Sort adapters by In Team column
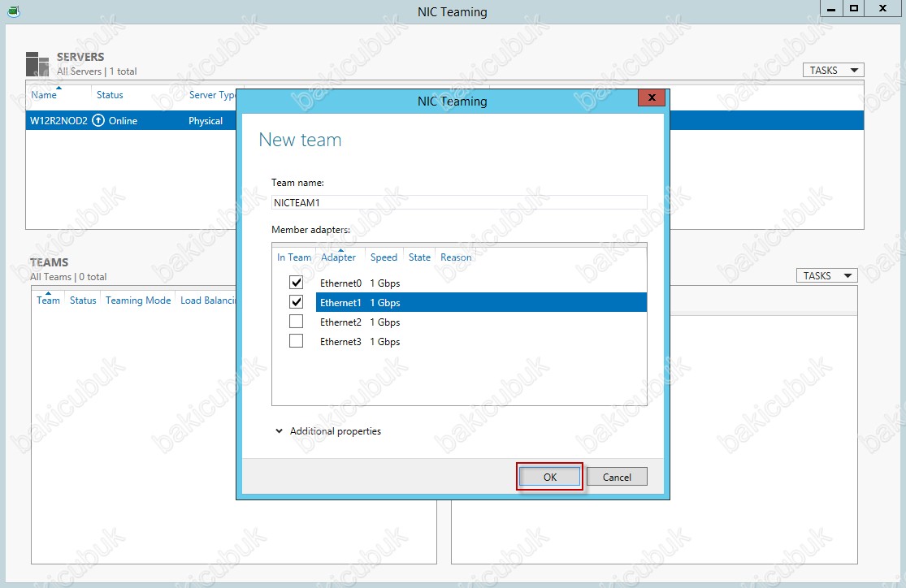Image resolution: width=906 pixels, height=588 pixels. pyautogui.click(x=294, y=257)
